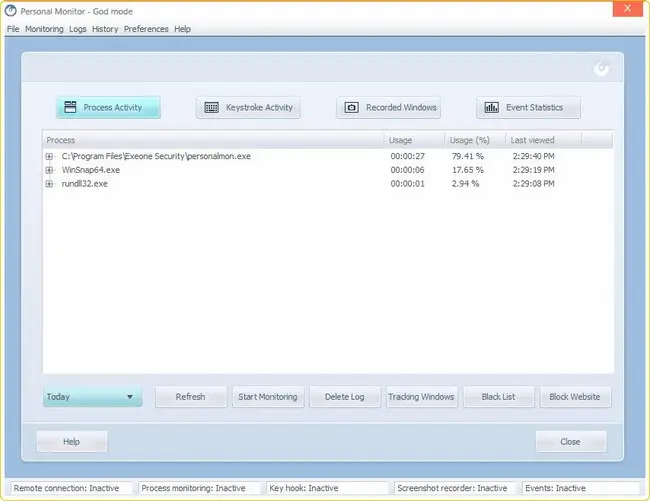Sort by the Last viewed column header

click(543, 140)
